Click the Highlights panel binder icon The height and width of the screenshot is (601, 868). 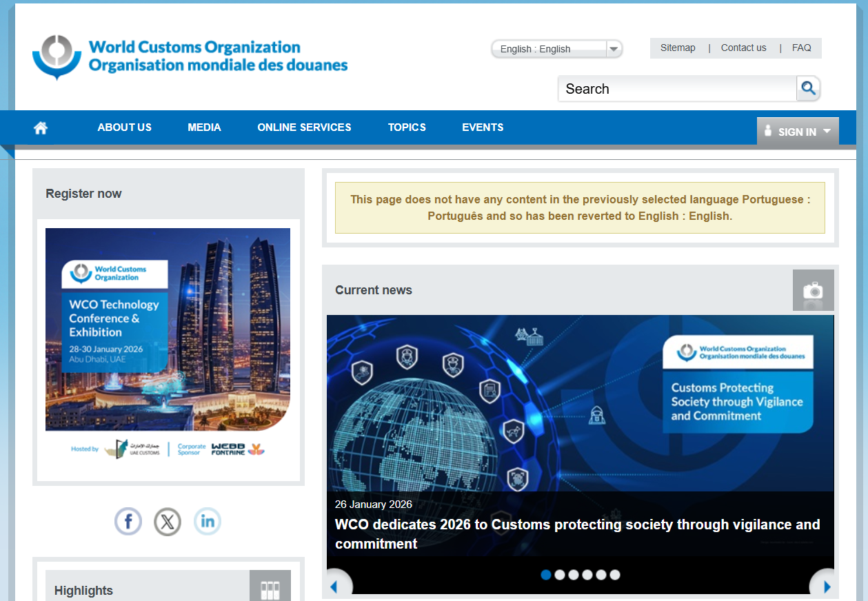(270, 589)
